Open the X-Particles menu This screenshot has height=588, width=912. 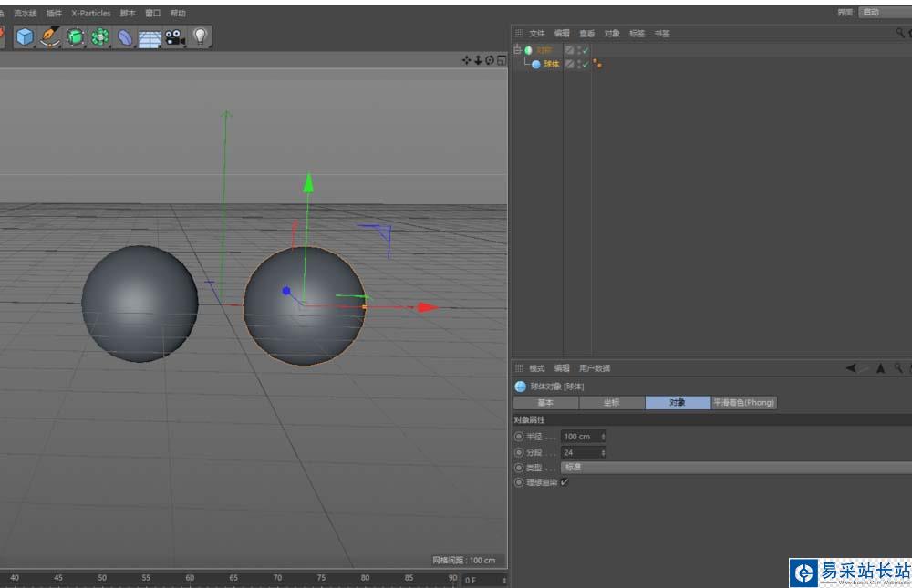click(90, 14)
